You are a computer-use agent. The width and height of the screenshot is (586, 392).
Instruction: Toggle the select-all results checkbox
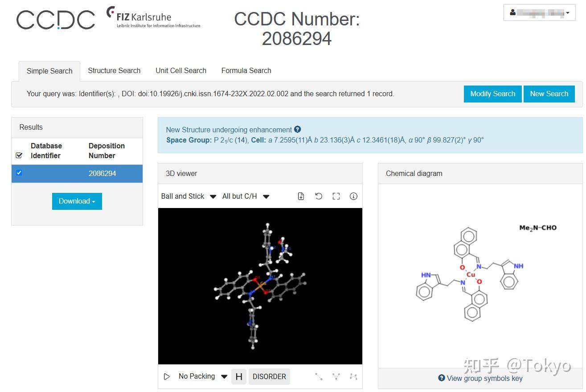(19, 155)
